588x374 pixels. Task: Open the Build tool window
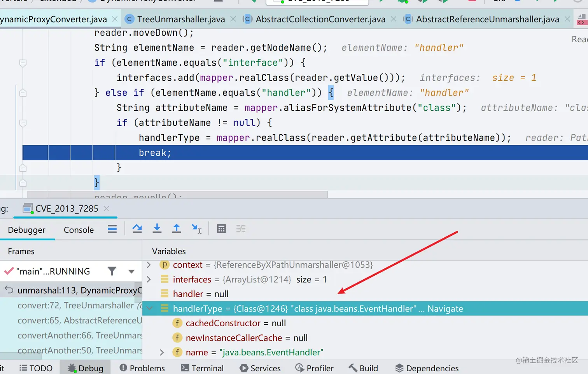pyautogui.click(x=363, y=368)
